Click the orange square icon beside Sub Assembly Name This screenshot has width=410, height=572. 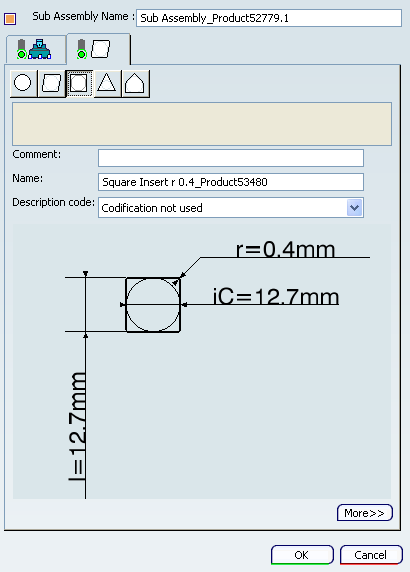point(10,19)
